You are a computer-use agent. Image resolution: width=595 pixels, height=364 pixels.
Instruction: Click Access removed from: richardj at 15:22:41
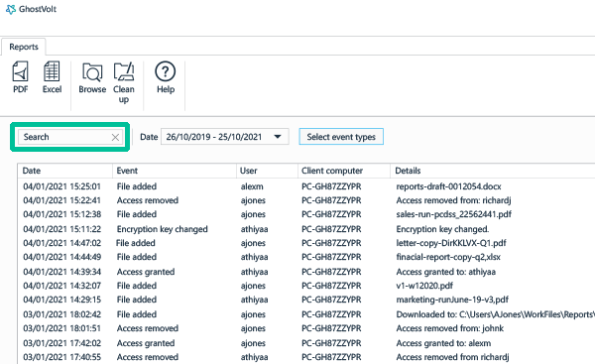[453, 200]
